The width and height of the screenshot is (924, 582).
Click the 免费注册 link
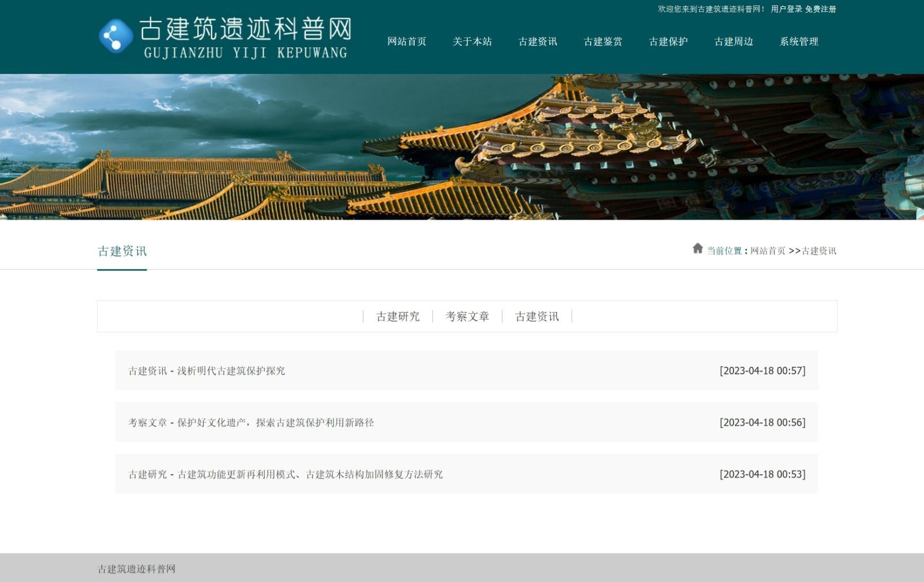pos(820,9)
